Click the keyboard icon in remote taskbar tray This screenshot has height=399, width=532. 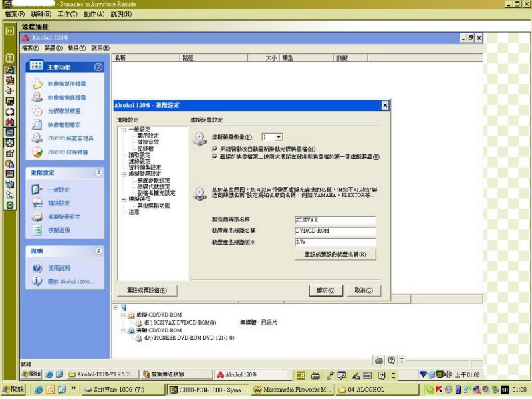click(315, 375)
